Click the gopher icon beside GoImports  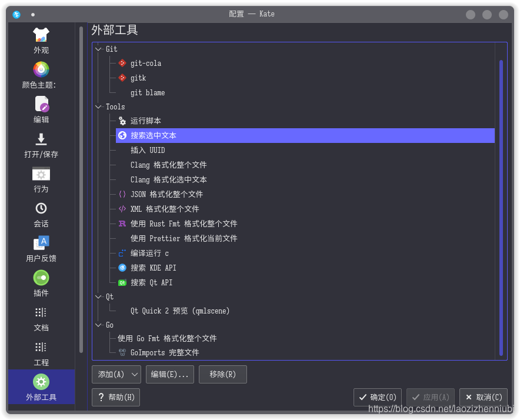pos(122,352)
